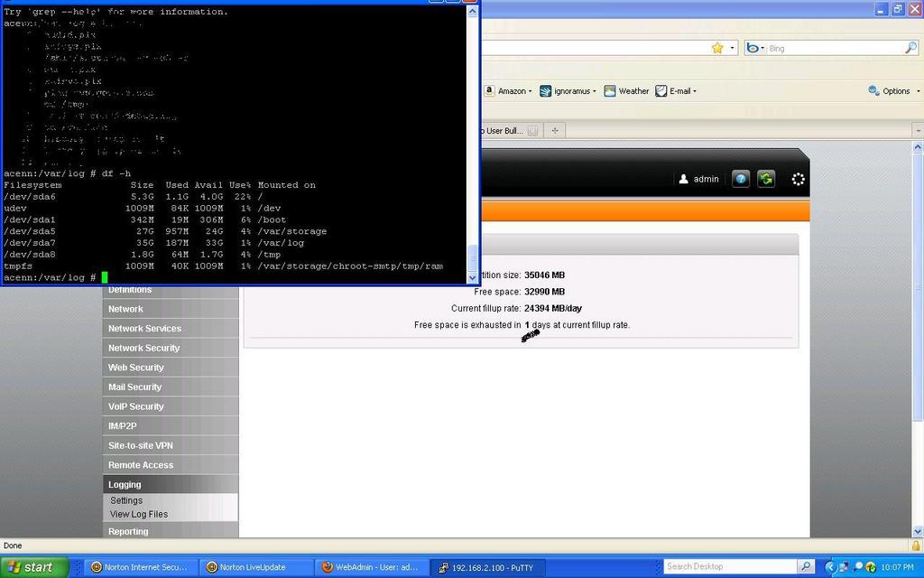Click the Bing search magnifier icon
924x578 pixels.
click(910, 48)
